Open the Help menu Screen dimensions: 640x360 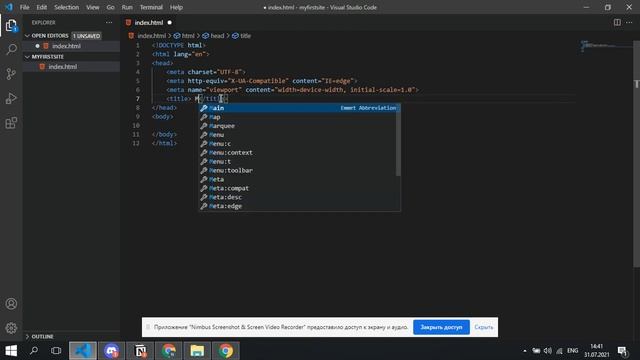176,7
